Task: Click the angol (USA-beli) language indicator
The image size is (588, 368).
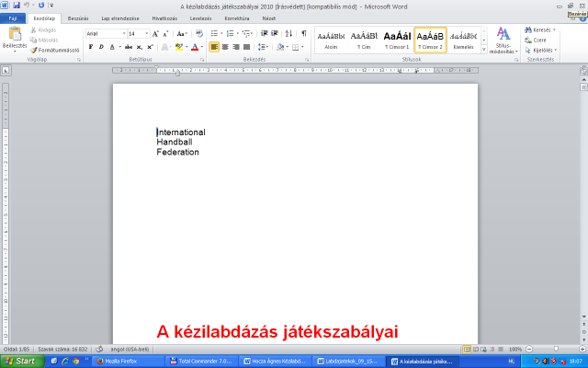Action: tap(130, 350)
